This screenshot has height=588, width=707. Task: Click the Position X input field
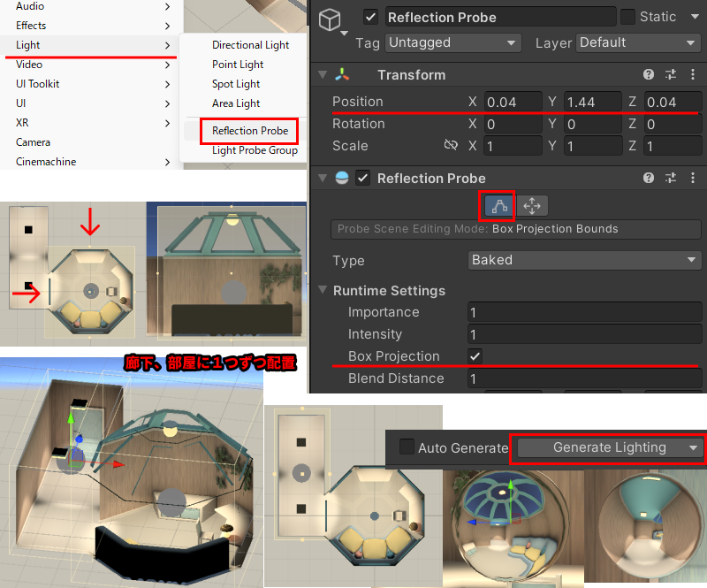pyautogui.click(x=513, y=102)
